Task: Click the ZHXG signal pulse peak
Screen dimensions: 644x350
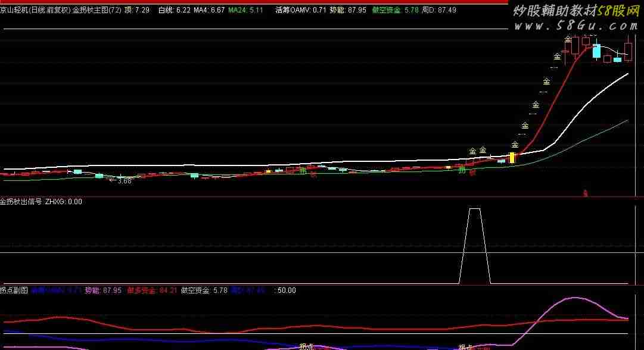Action: (x=475, y=209)
